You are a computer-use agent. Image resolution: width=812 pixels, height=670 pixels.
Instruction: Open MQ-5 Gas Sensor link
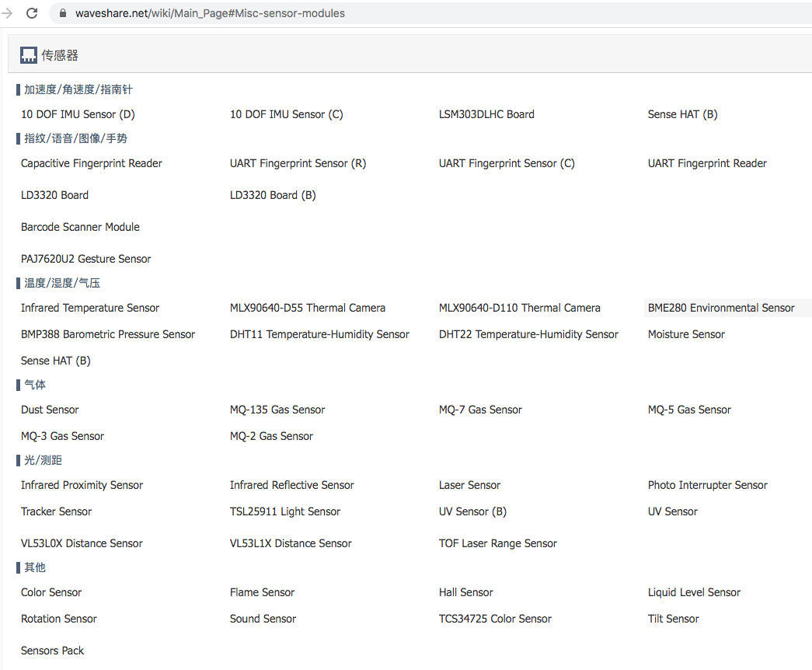[x=689, y=410]
